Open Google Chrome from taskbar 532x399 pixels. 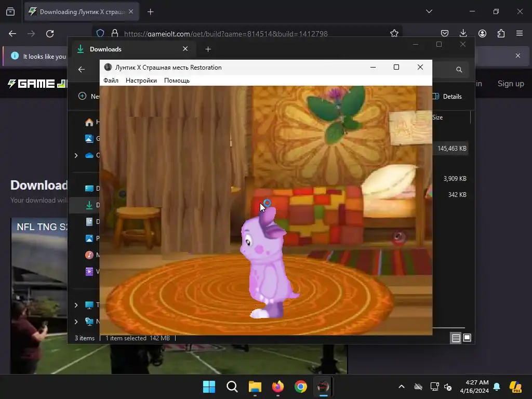[x=301, y=387]
